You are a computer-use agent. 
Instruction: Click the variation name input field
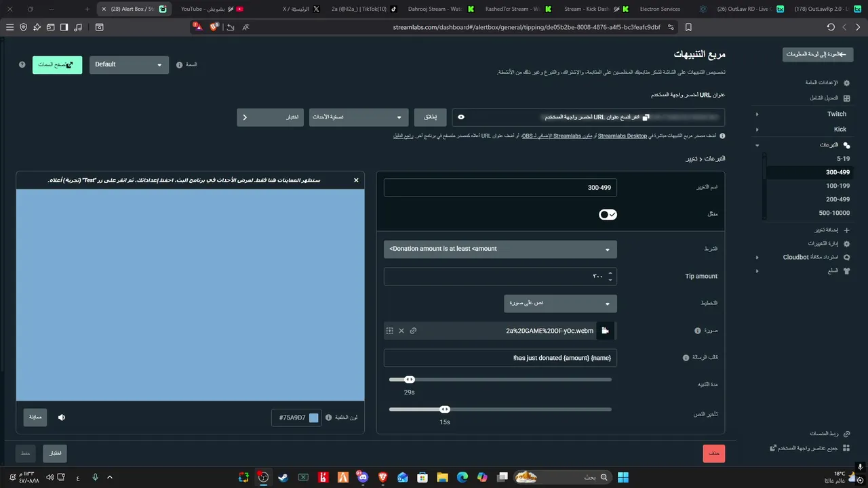pyautogui.click(x=500, y=187)
